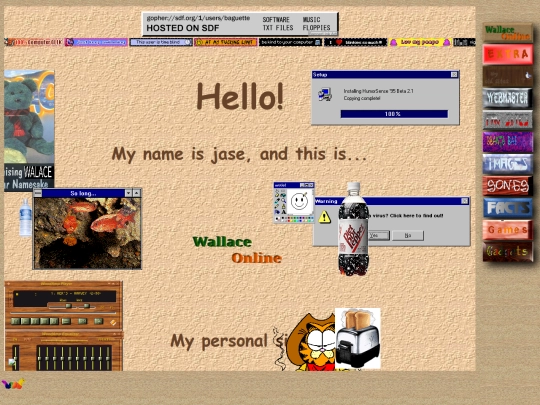Viewport: 540px width, 405px height.
Task: Click the gopher://sdf.org address text
Action: [198, 18]
